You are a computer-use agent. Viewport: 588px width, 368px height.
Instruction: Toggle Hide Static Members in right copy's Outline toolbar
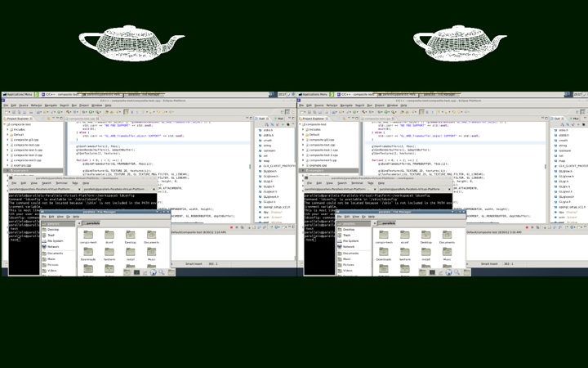point(573,124)
